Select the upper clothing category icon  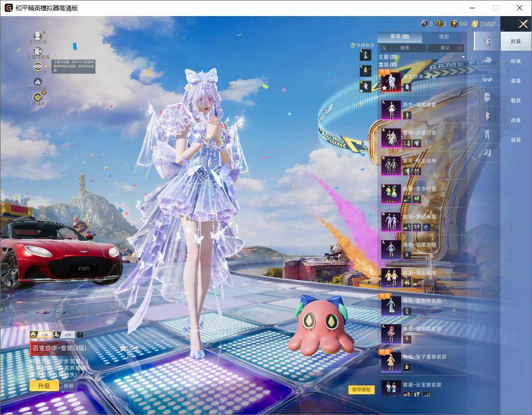tap(487, 115)
